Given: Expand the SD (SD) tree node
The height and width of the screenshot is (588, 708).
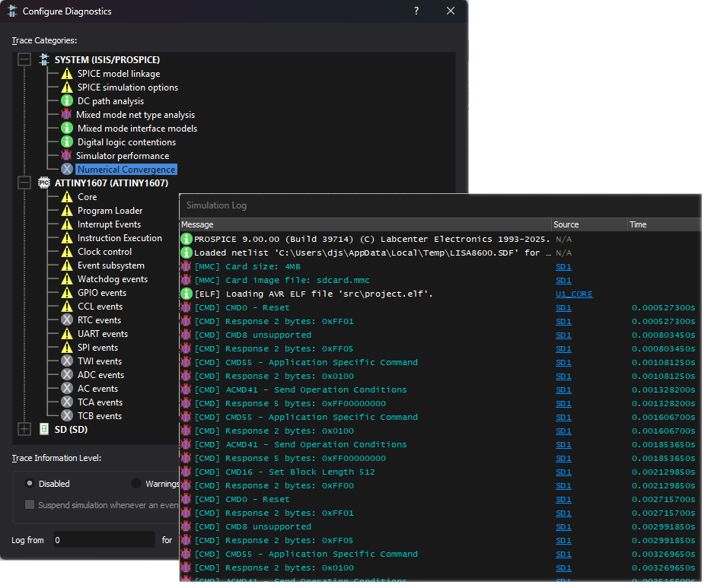Looking at the screenshot, I should [x=24, y=429].
